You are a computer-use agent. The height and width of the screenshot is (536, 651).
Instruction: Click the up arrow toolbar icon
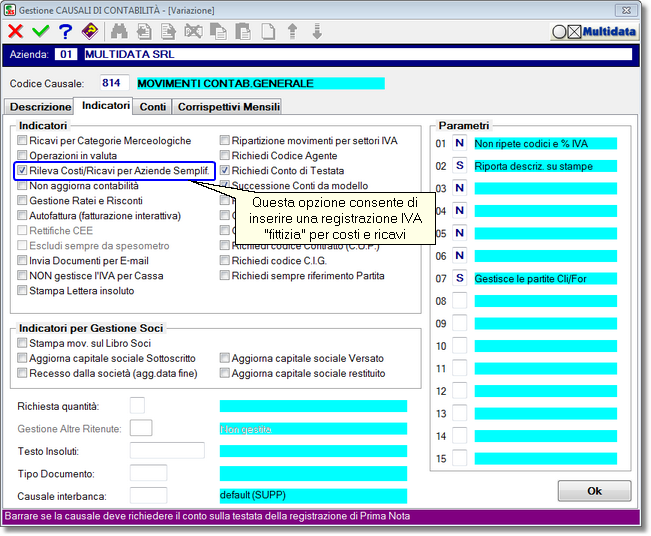tap(292, 32)
